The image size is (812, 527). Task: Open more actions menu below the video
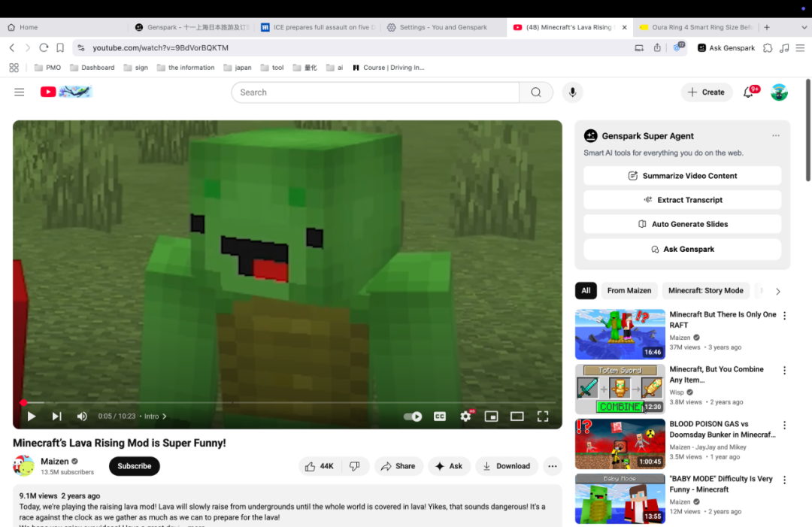[552, 466]
